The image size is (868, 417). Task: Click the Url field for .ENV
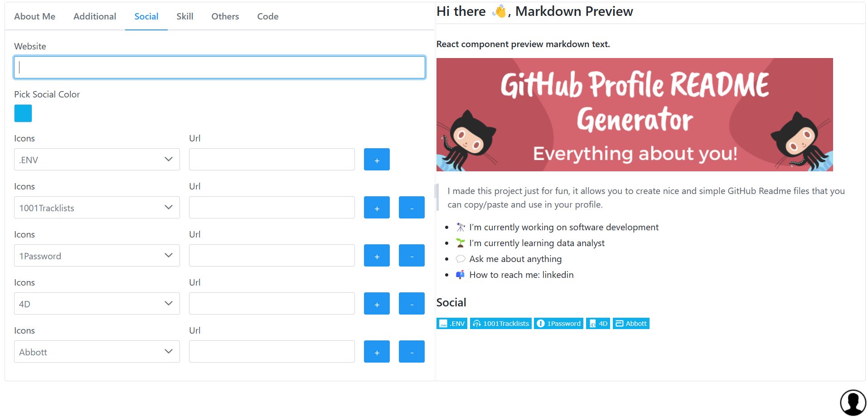point(272,160)
